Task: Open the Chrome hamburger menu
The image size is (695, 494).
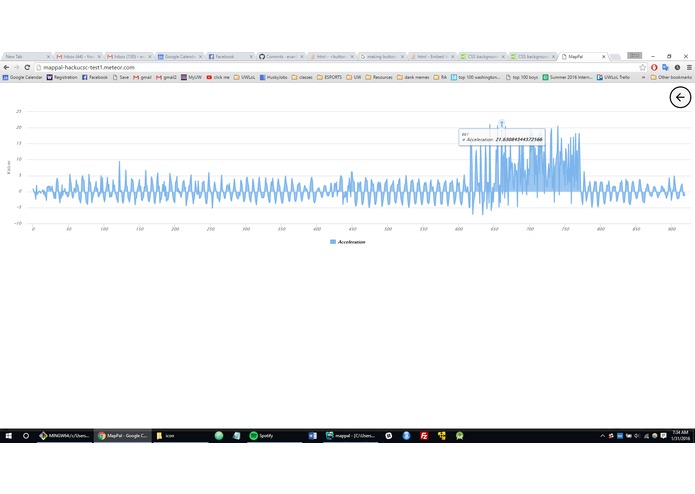Action: pos(689,67)
